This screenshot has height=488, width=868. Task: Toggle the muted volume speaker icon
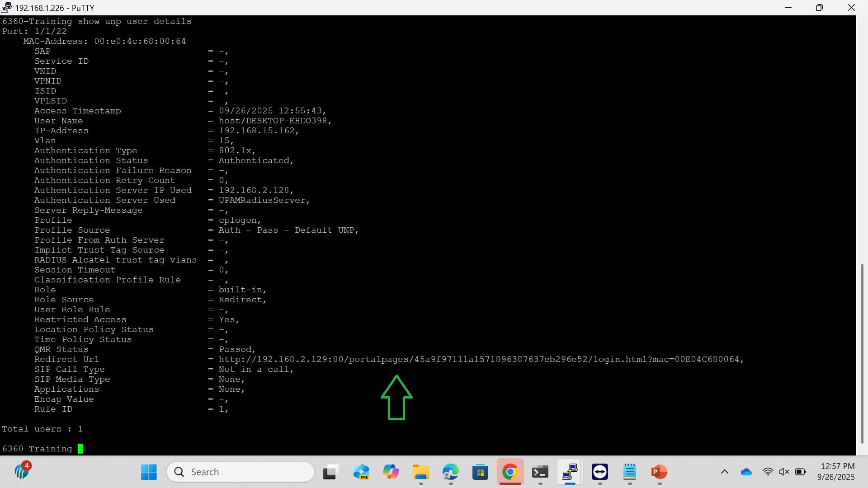784,472
